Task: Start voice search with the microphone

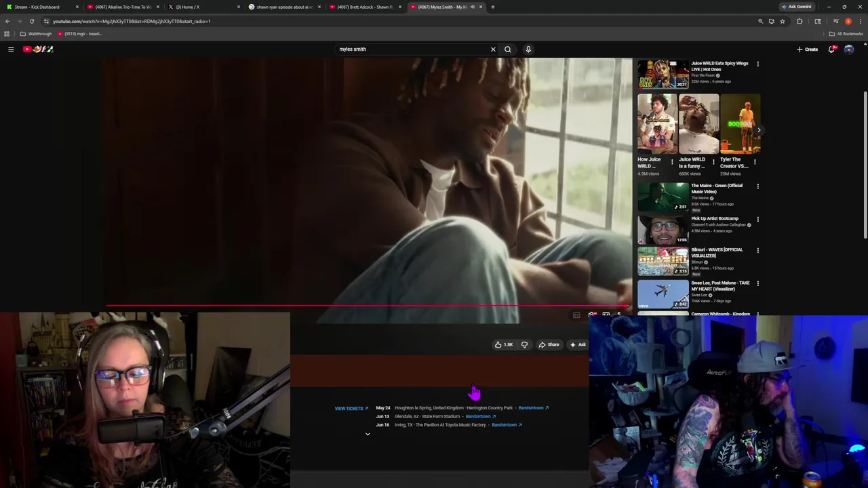Action: tap(528, 49)
